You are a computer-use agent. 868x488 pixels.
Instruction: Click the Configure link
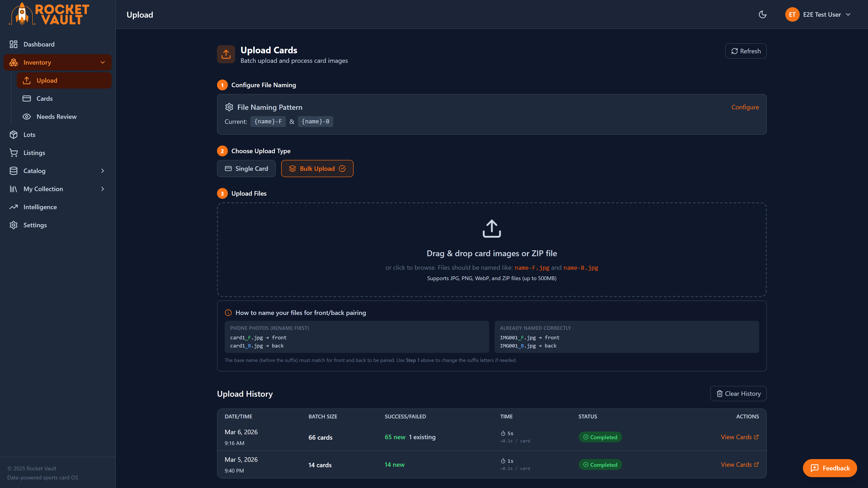(745, 107)
